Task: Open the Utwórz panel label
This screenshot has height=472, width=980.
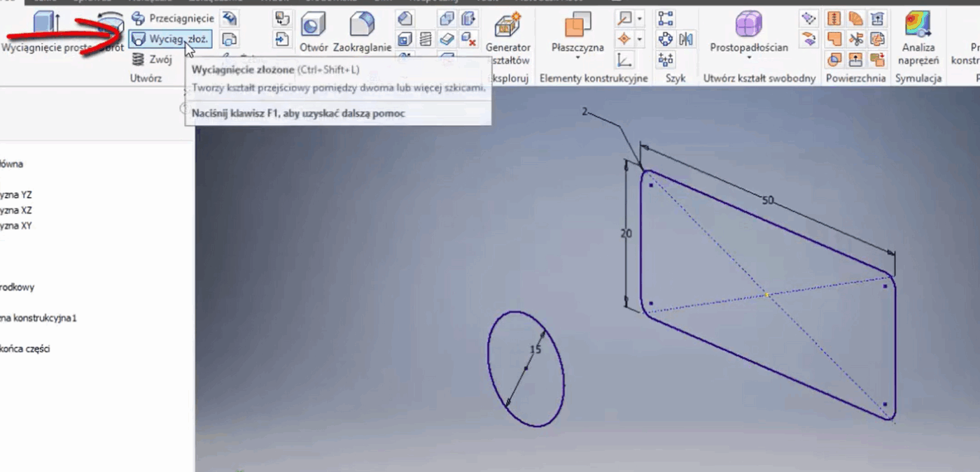Action: coord(146,78)
